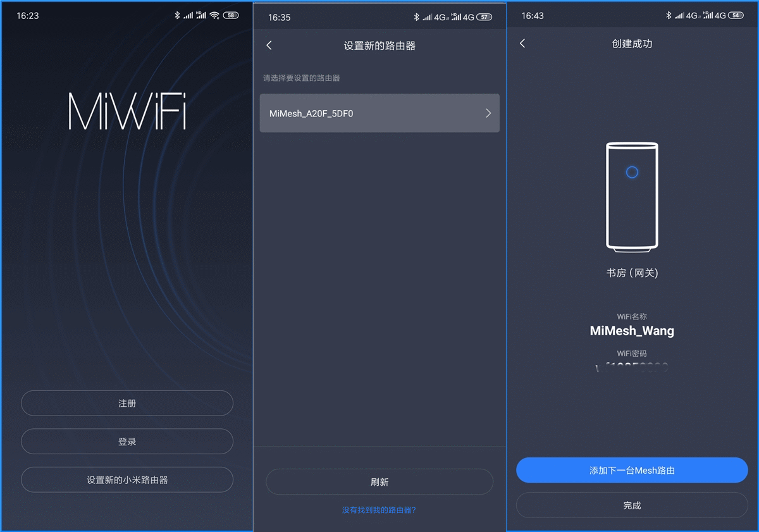Select the MiMesh_A20F_5DF0 router entry
759x532 pixels.
[x=379, y=113]
